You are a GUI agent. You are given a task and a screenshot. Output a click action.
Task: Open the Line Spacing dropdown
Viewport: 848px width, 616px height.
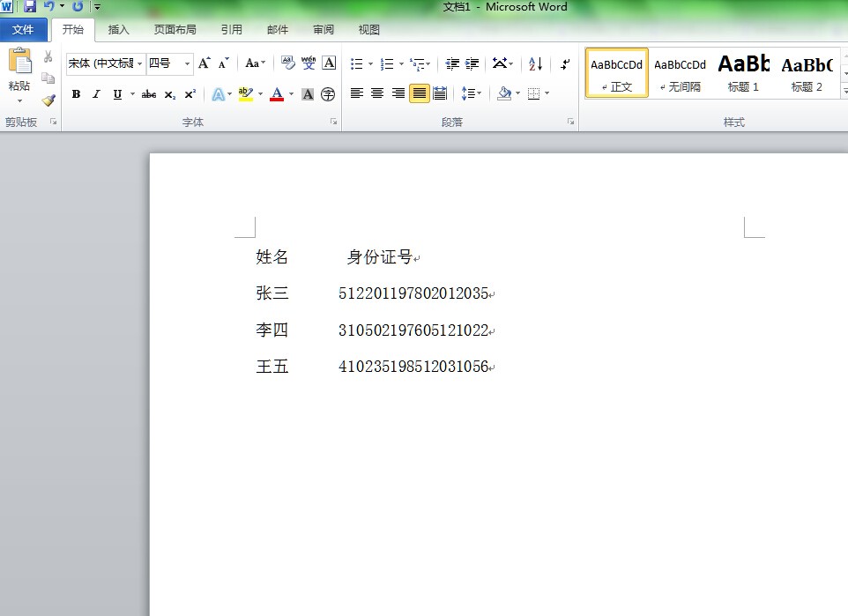[471, 93]
